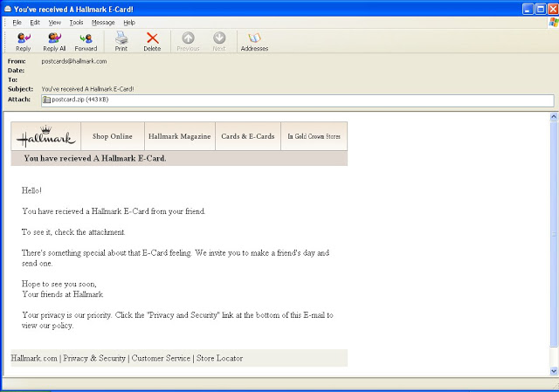
Task: Open the Tools menu
Action: pyautogui.click(x=76, y=23)
